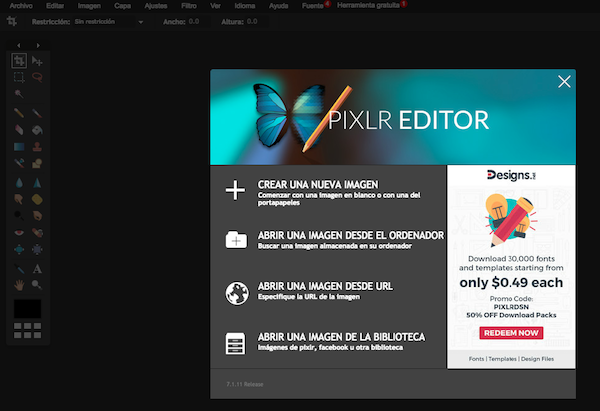Screen dimensions: 600x411
Task: Click the plus icon for new image
Action: 235,190
